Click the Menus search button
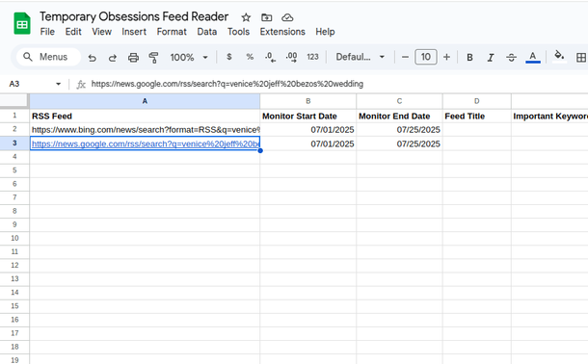 pos(48,57)
